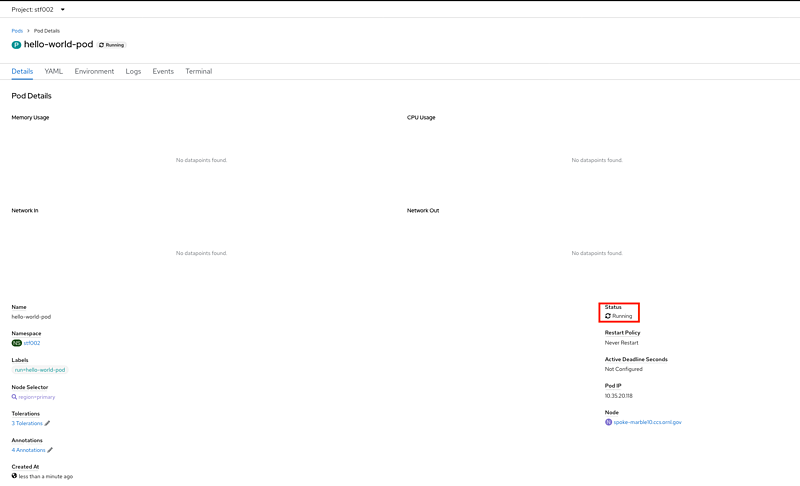Switch to the YAML tab

pyautogui.click(x=53, y=72)
